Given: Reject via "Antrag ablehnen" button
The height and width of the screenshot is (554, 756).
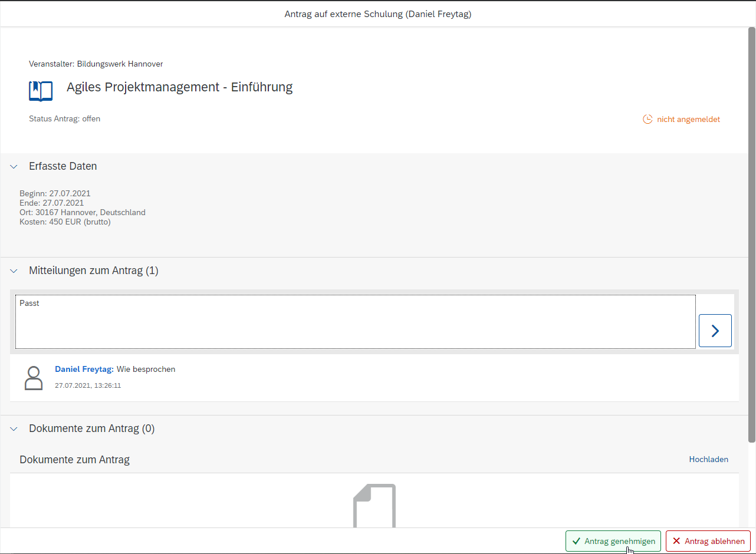Looking at the screenshot, I should 708,540.
